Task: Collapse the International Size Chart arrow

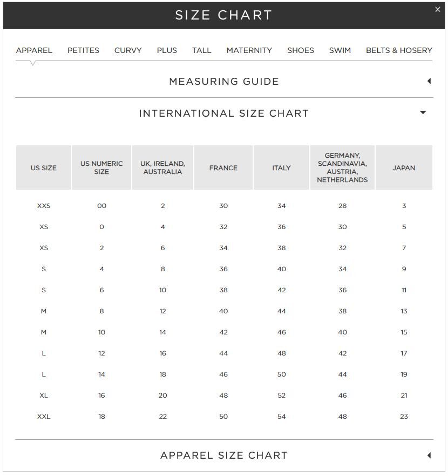Action: click(x=423, y=112)
